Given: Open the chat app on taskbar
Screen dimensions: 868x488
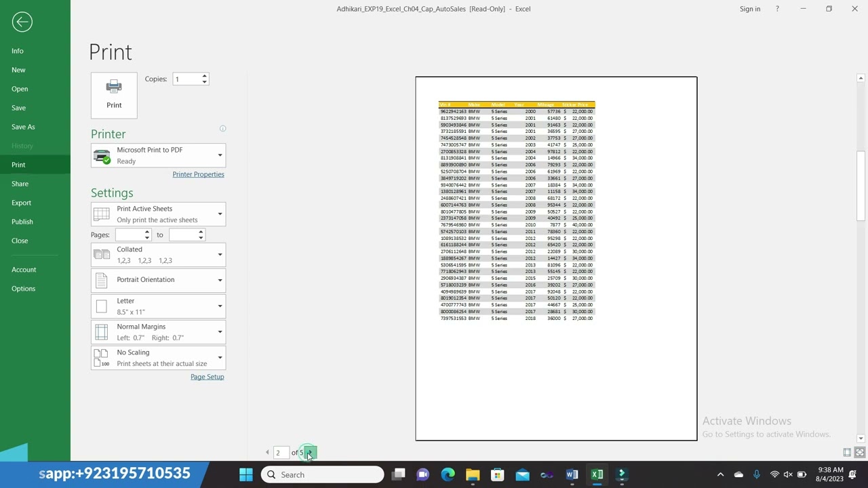Looking at the screenshot, I should tap(422, 474).
